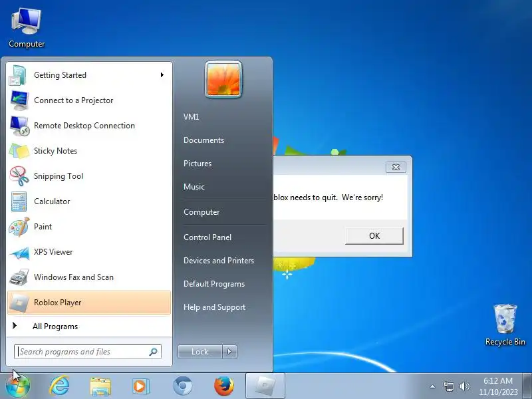Click the Lock button
Screen dimensions: 532x399
200,352
